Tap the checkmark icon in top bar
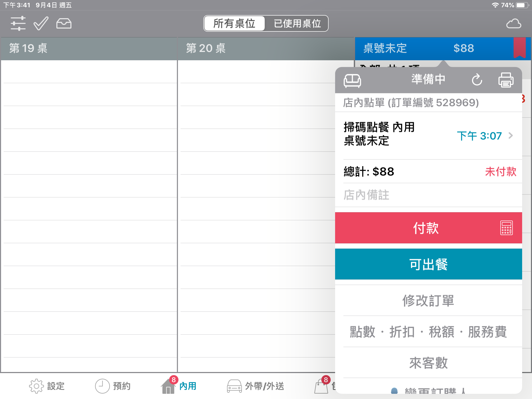Screen dimensions: 532x399 coord(41,23)
